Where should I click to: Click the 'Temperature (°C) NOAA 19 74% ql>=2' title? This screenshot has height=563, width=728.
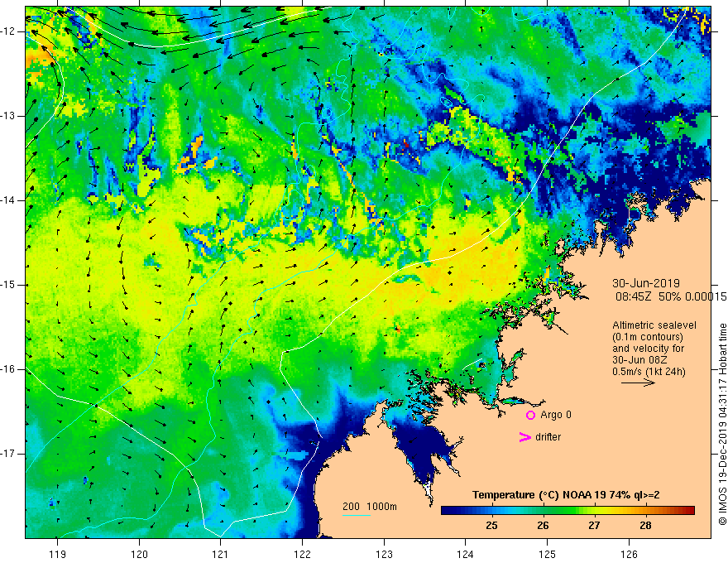click(566, 495)
